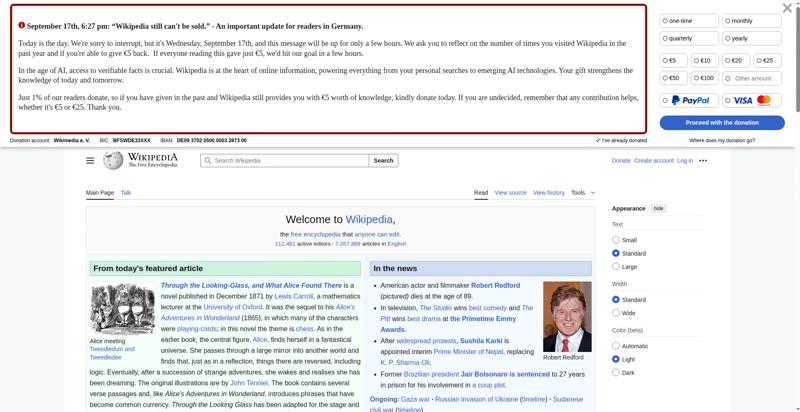
Task: Open Through the Looking-Glass article link
Action: click(x=251, y=286)
